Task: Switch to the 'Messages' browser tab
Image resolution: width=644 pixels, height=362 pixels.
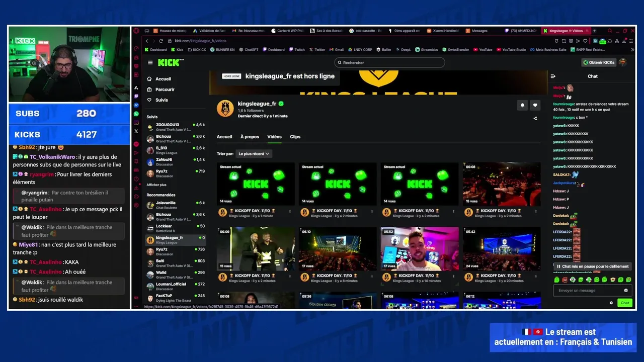Action: point(479,31)
